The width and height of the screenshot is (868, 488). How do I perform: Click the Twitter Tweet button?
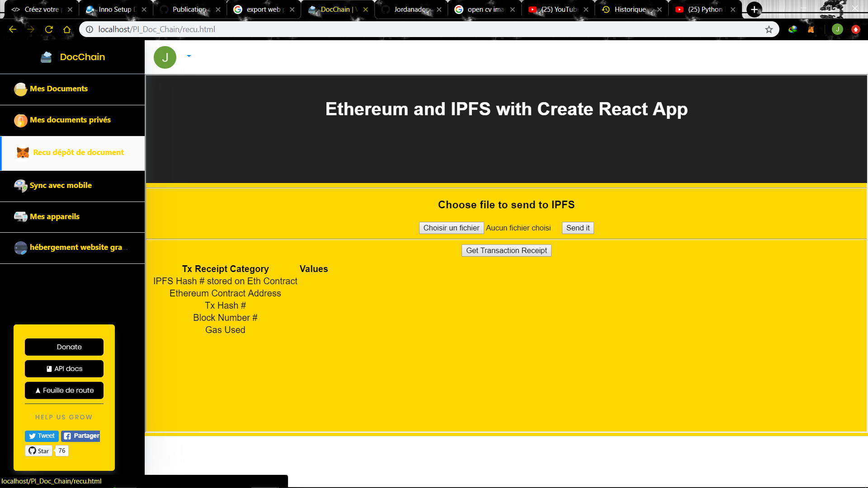pos(42,436)
